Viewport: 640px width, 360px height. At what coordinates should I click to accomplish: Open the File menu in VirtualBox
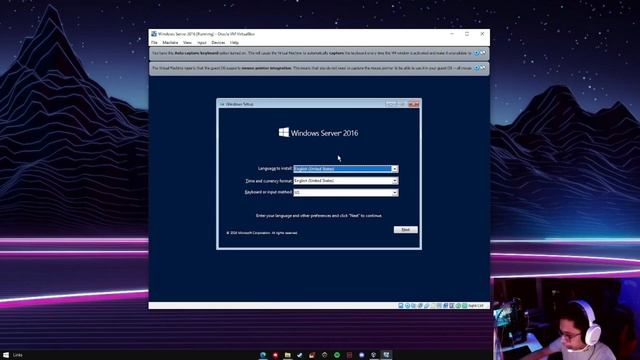tap(154, 42)
